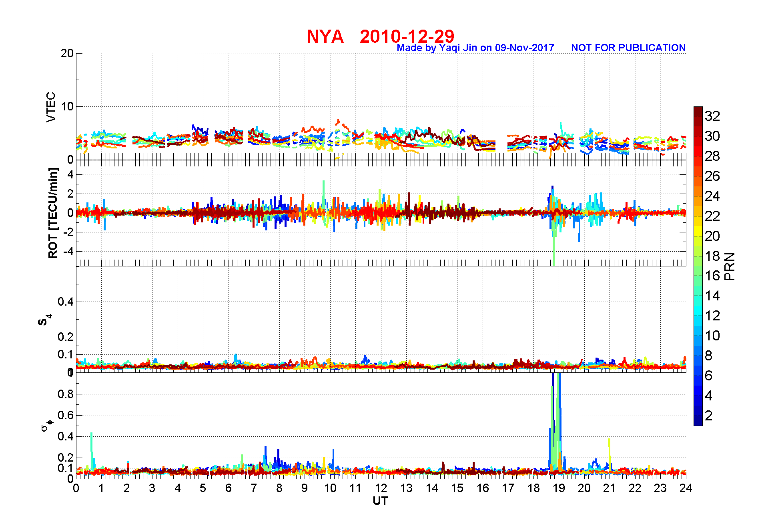
Task: Click the colorbar tick label 2
Action: [x=709, y=416]
